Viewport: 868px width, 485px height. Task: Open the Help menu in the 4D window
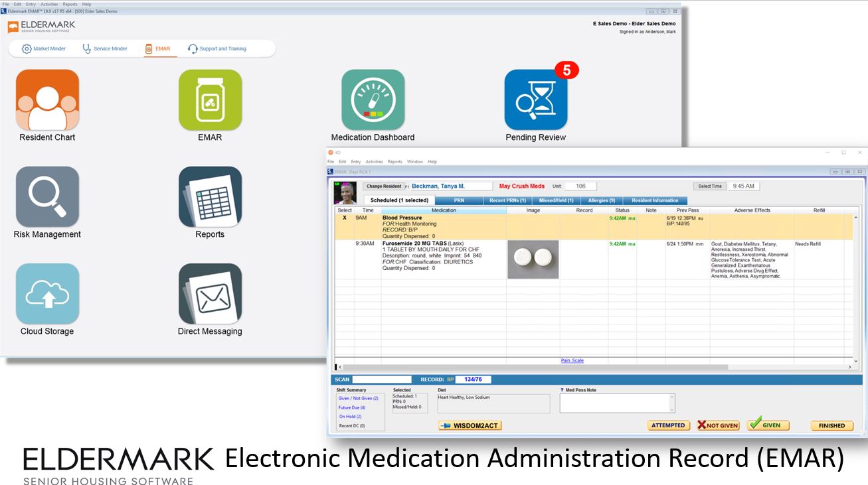[432, 162]
